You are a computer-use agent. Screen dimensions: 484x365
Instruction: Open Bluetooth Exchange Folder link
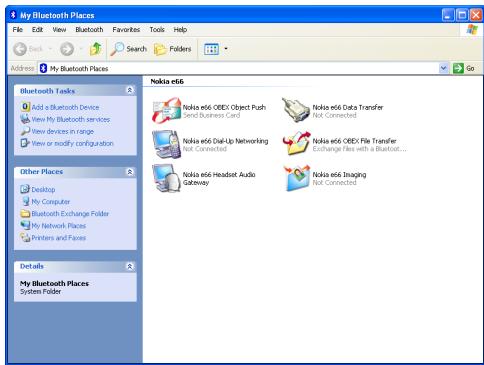[70, 214]
